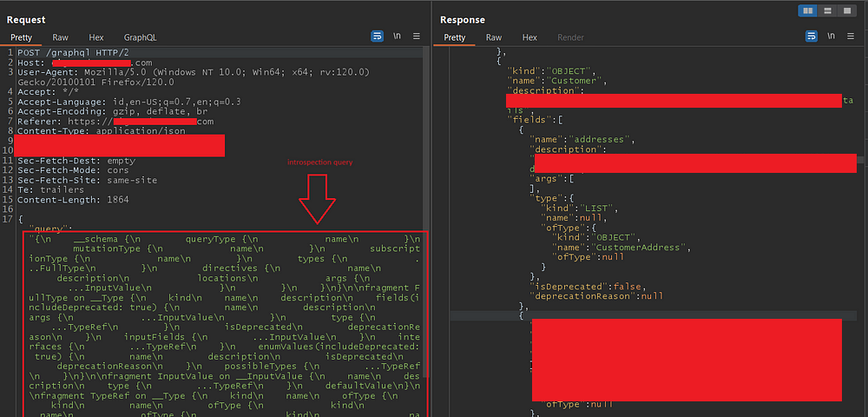Switch Request view to Raw tab
The width and height of the screenshot is (868, 417).
tap(61, 37)
